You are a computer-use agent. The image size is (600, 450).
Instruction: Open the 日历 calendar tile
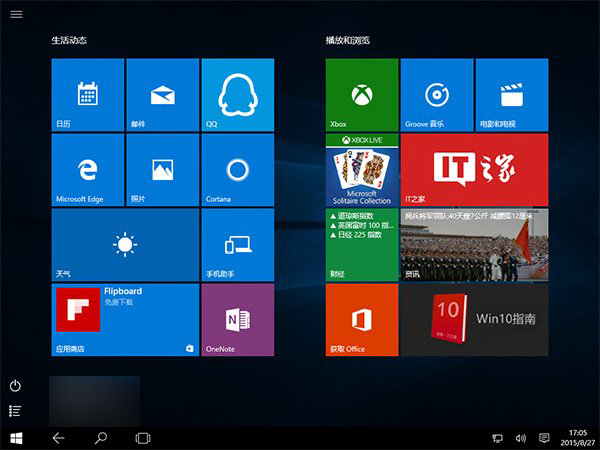coord(88,95)
